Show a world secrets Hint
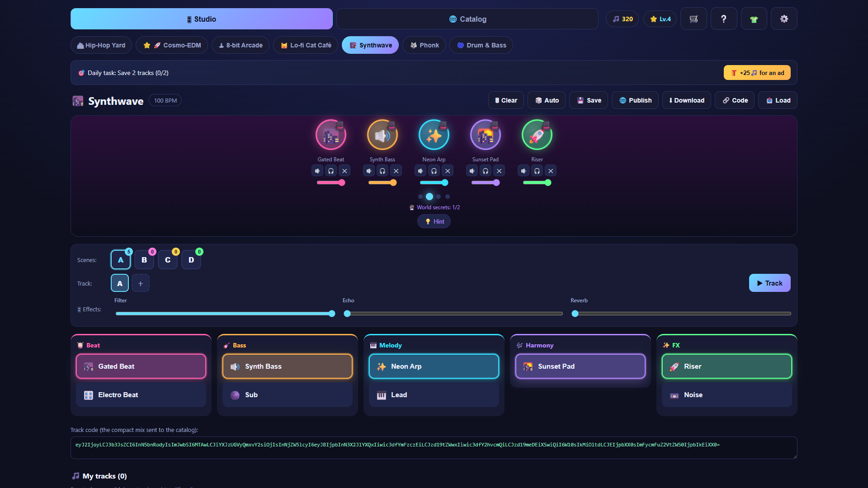 point(434,221)
